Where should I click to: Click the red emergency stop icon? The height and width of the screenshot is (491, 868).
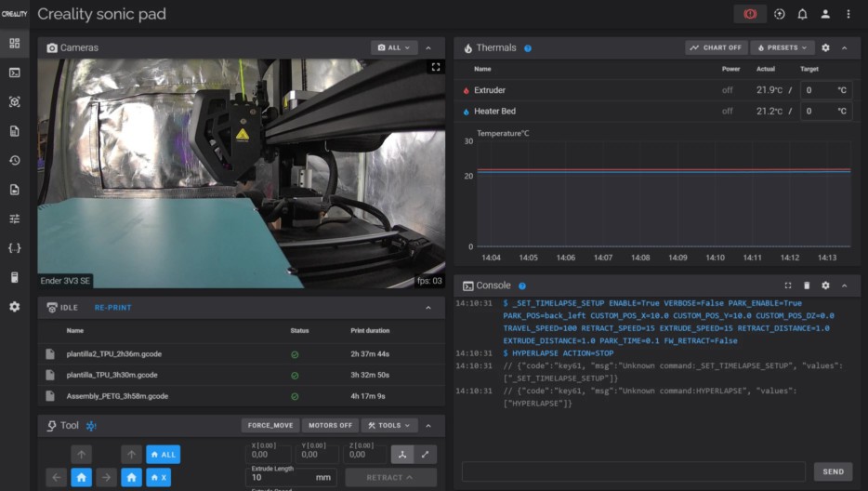point(750,14)
